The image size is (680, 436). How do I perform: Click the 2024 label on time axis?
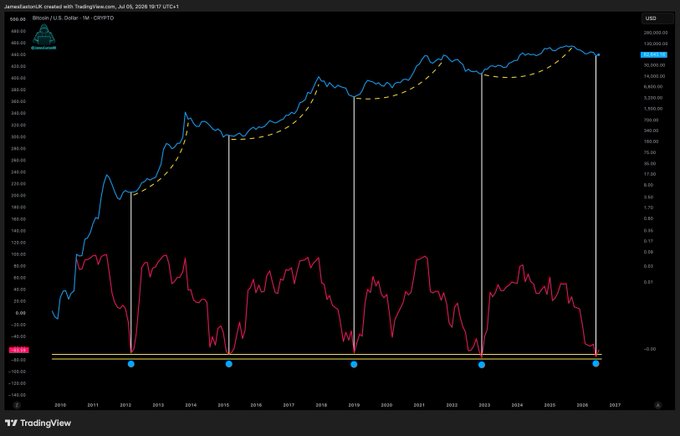coord(517,405)
